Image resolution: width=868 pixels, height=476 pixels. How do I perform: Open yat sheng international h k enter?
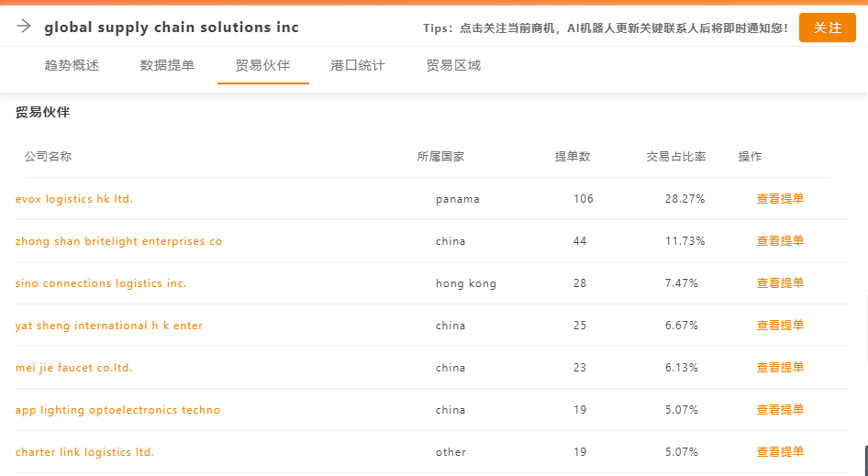coord(109,326)
